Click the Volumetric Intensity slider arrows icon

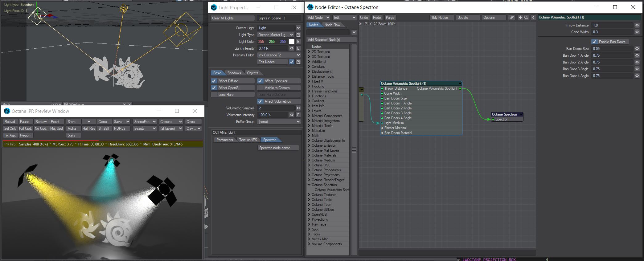pyautogui.click(x=292, y=115)
